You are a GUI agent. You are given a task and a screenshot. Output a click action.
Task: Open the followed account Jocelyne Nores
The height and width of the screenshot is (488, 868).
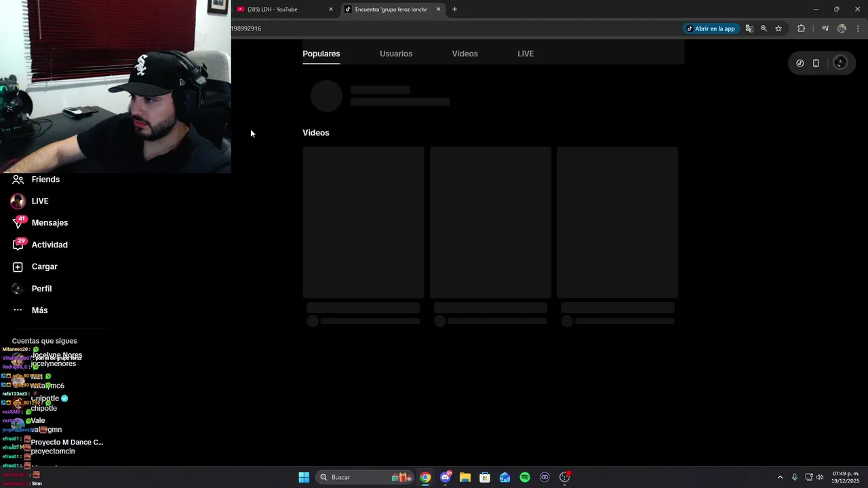(x=47, y=359)
